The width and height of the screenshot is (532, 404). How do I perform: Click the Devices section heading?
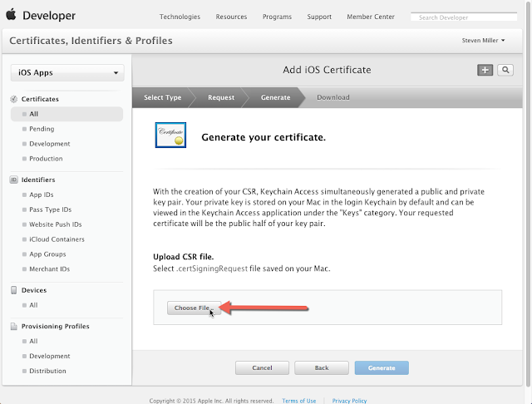[x=34, y=290]
